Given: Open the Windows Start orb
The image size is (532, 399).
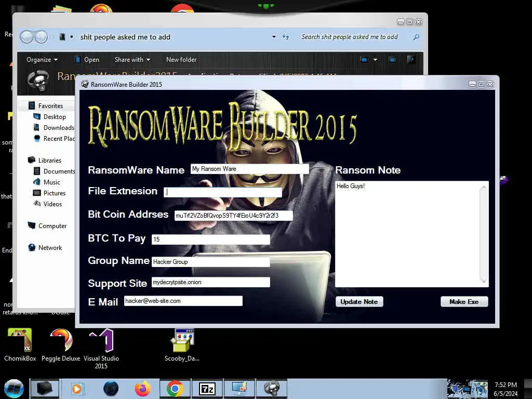Looking at the screenshot, I should click(14, 389).
